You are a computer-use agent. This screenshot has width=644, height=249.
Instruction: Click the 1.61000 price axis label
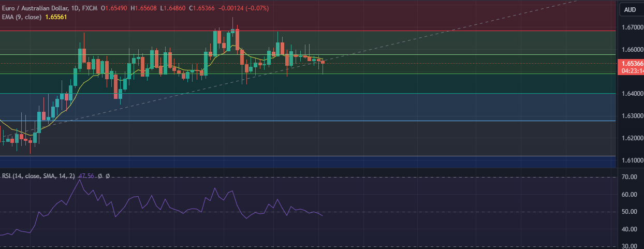click(632, 160)
